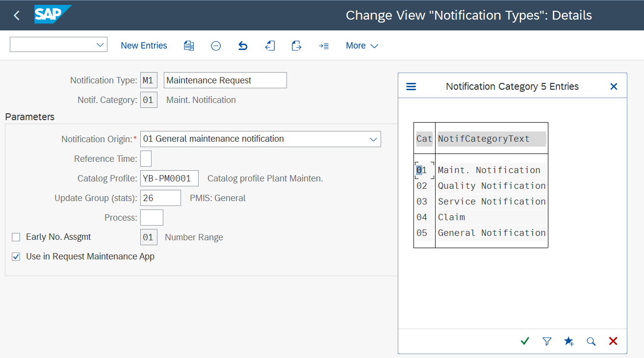The width and height of the screenshot is (644, 358).
Task: Click the Find magnifier icon in the dialog
Action: tap(591, 341)
